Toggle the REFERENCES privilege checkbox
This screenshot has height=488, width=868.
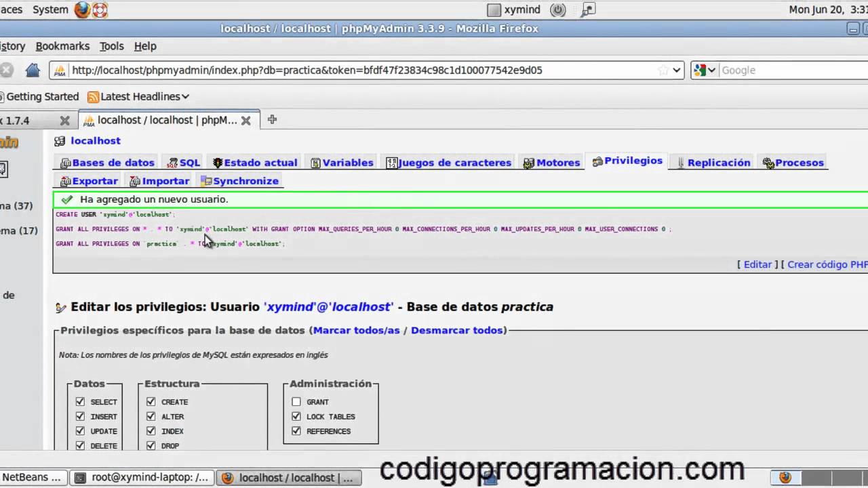pyautogui.click(x=296, y=430)
